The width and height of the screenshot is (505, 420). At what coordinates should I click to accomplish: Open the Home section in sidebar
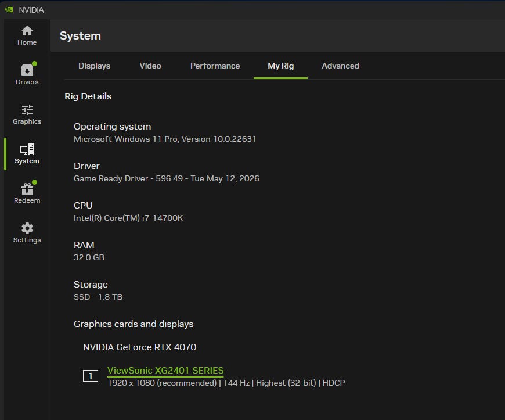coord(27,35)
